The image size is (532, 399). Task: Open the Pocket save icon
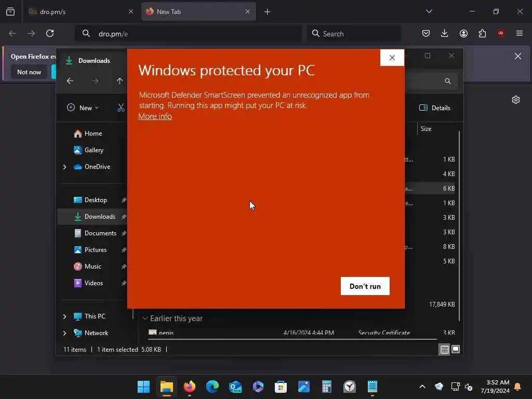[426, 33]
